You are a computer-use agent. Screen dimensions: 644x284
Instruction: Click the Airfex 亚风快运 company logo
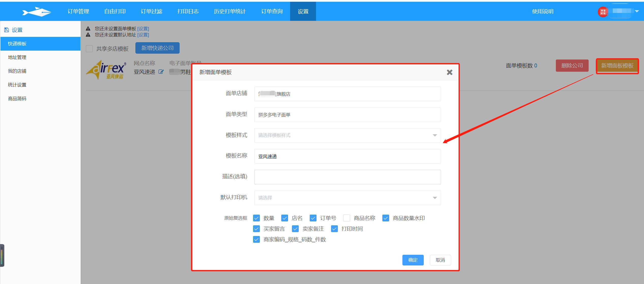click(x=106, y=70)
